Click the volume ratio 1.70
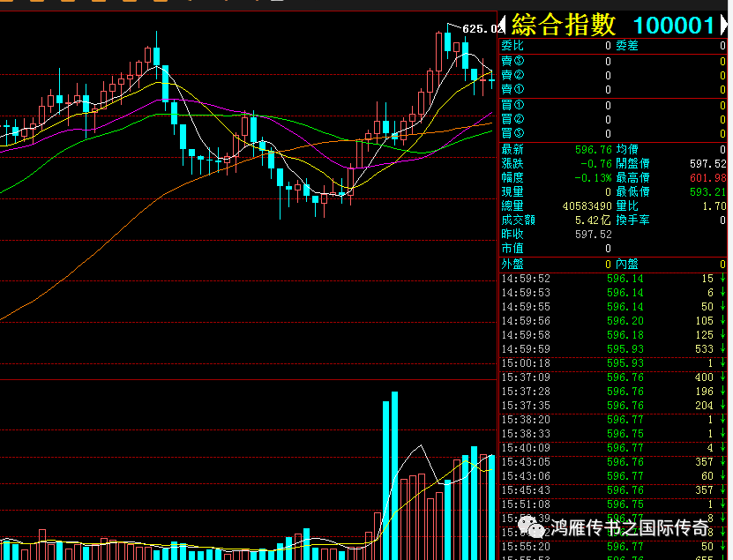This screenshot has height=560, width=733. point(714,206)
